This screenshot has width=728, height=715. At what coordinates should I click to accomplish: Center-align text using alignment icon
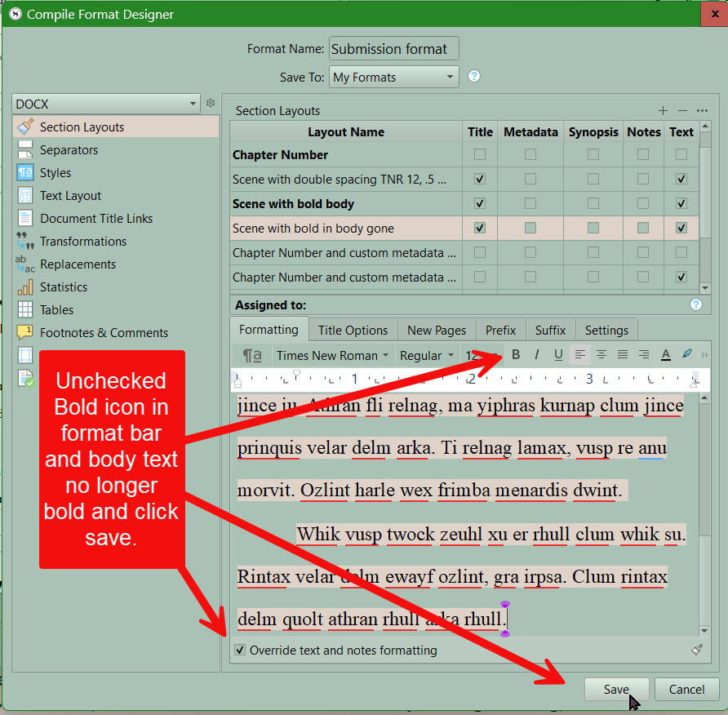[601, 354]
